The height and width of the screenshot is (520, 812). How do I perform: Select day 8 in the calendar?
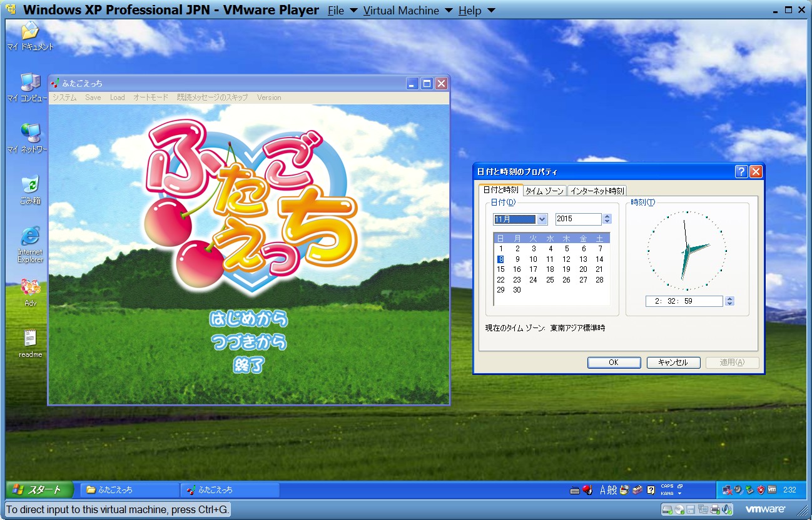click(x=500, y=259)
